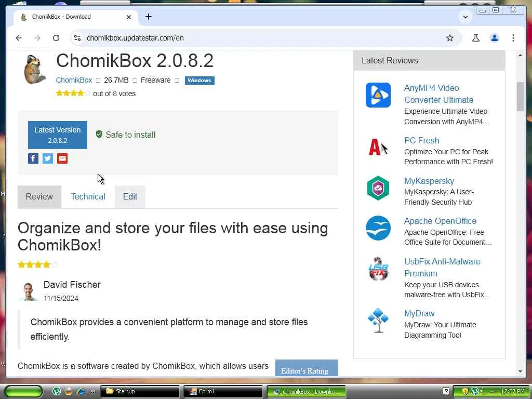Open Chrome Labs flask icon
The image size is (532, 399).
(476, 38)
